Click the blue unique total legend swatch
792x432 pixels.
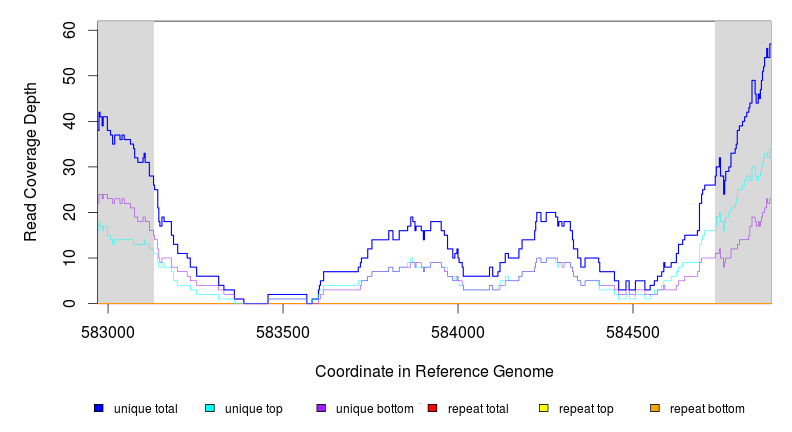click(99, 409)
